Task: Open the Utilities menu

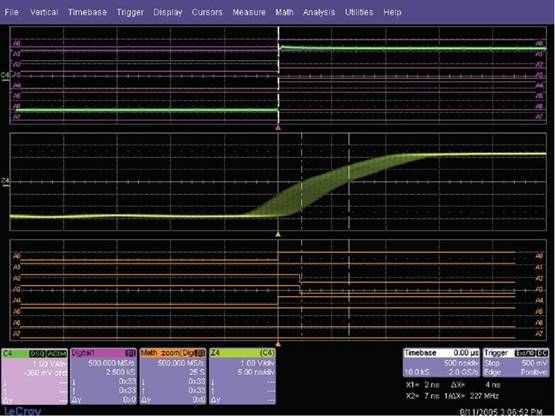Action: [359, 12]
